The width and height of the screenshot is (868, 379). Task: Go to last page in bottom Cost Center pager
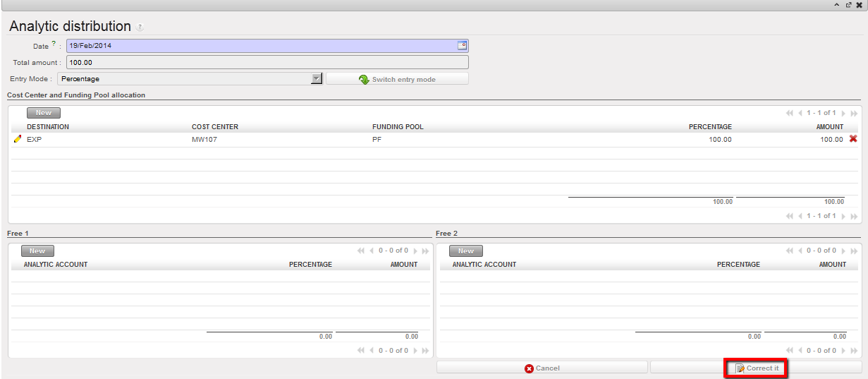[854, 216]
